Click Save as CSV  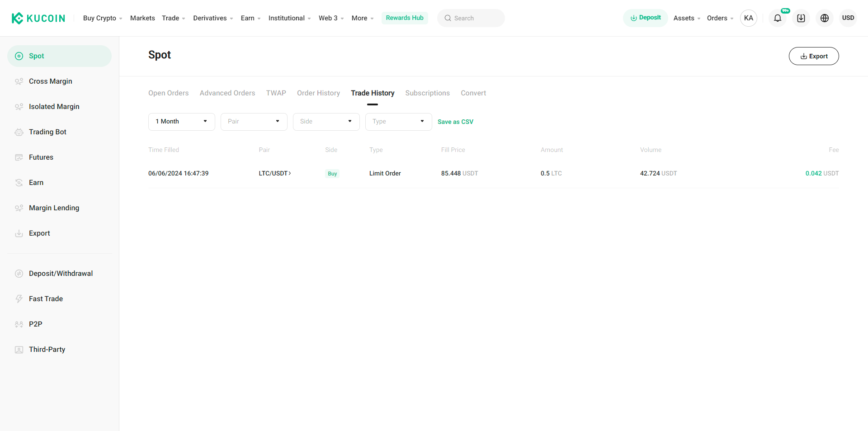coord(455,122)
